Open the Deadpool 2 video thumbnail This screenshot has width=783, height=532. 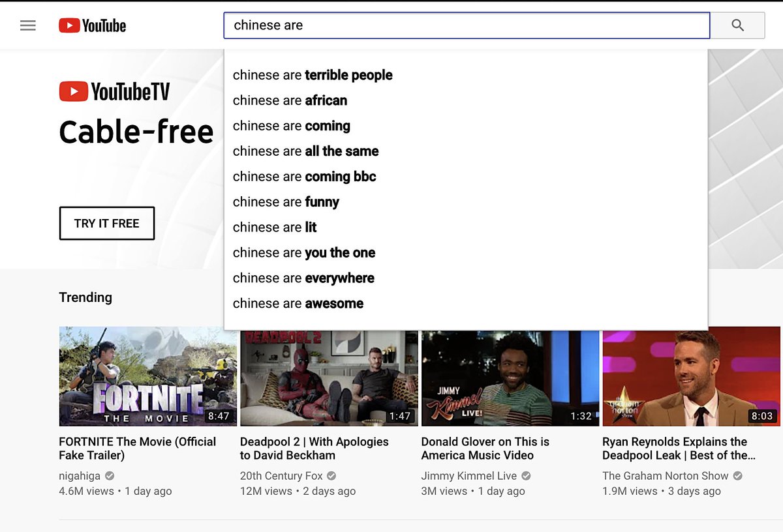click(x=329, y=378)
